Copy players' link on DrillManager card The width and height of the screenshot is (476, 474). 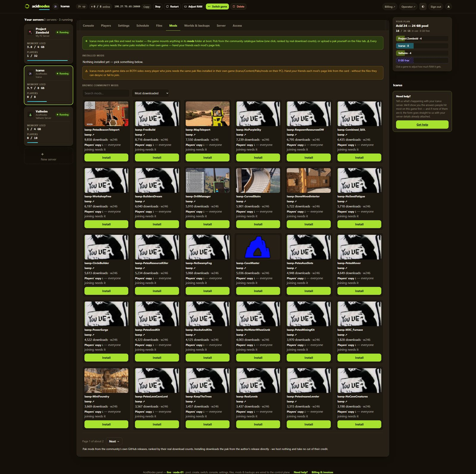point(195,212)
